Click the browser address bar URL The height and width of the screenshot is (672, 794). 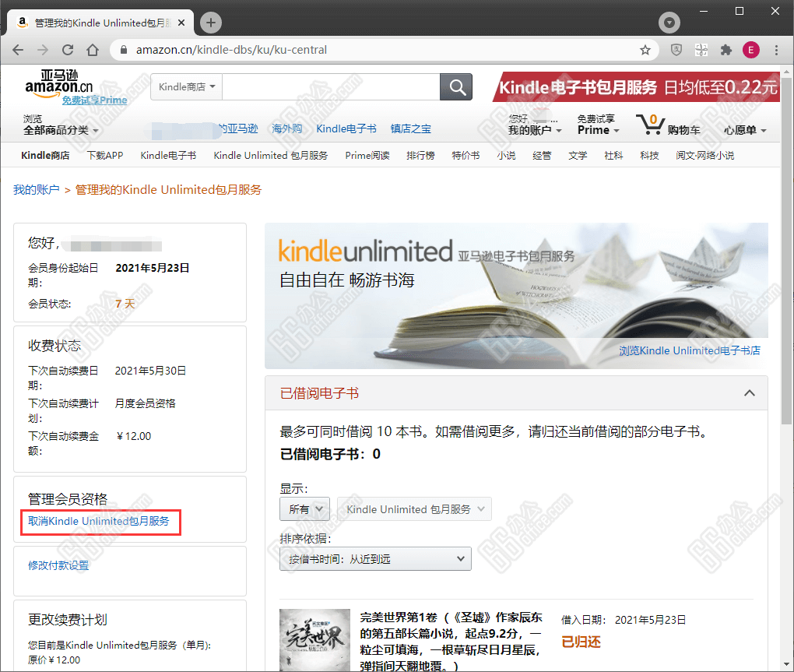pos(231,50)
